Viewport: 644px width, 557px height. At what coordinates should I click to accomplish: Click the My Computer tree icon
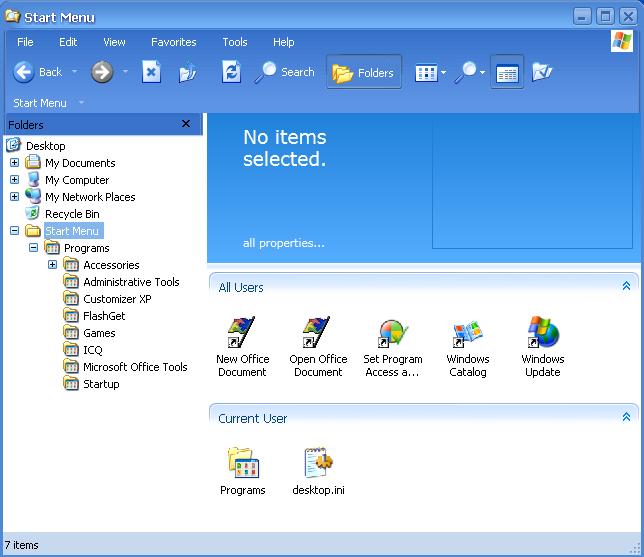point(33,180)
